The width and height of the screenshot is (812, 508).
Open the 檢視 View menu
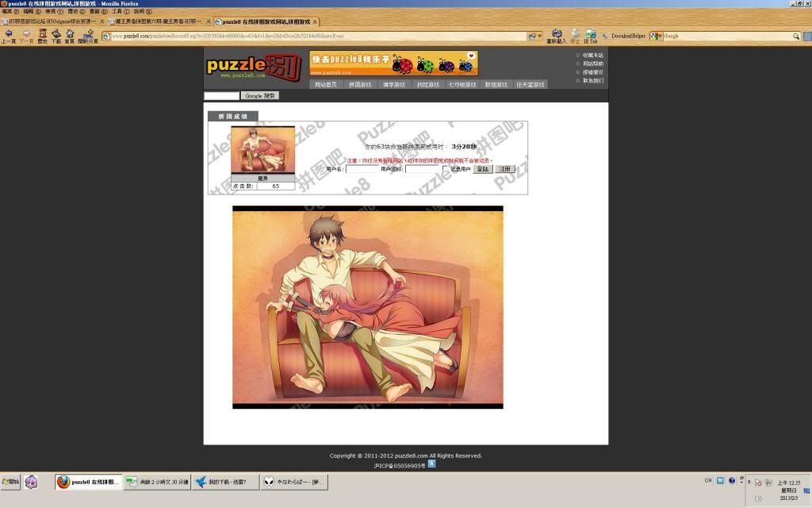pyautogui.click(x=54, y=11)
